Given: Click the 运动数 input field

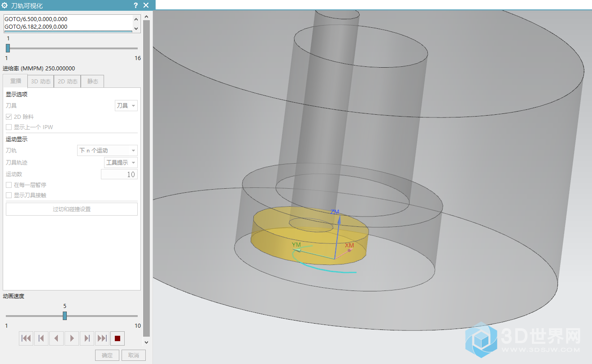Looking at the screenshot, I should 119,174.
